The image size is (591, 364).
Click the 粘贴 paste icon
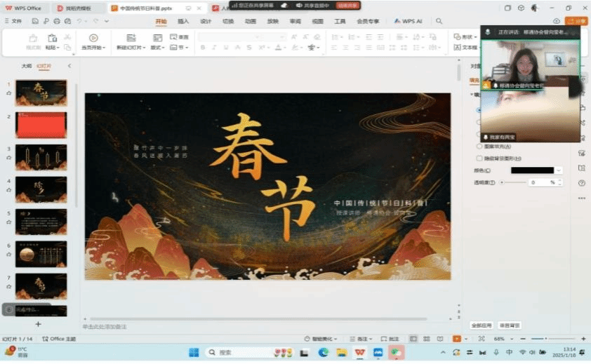[52, 38]
